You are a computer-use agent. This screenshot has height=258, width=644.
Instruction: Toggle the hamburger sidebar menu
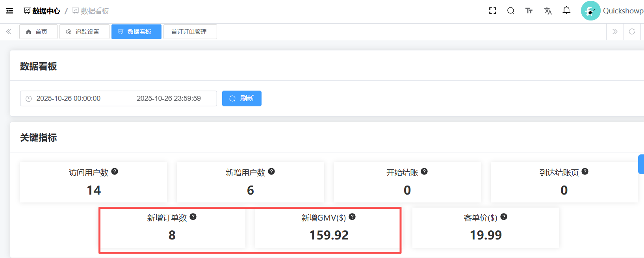pos(9,11)
